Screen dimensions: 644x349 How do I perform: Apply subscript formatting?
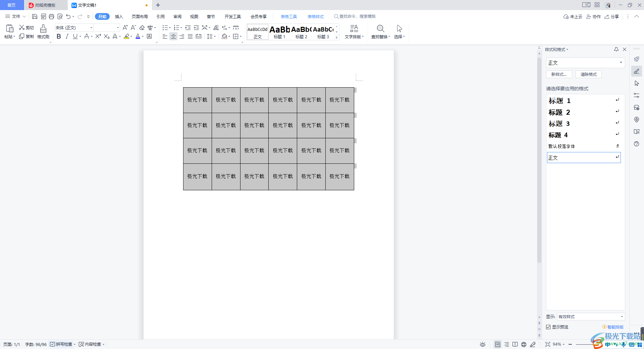pyautogui.click(x=107, y=36)
